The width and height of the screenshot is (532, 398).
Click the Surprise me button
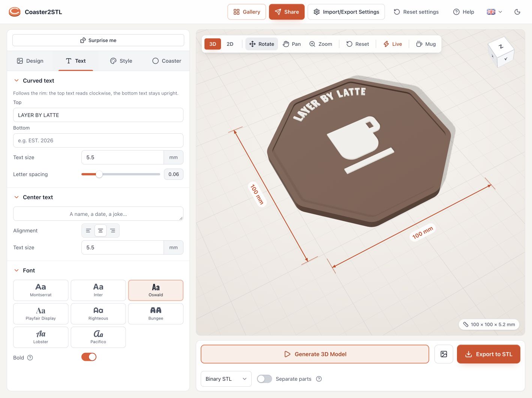(98, 40)
